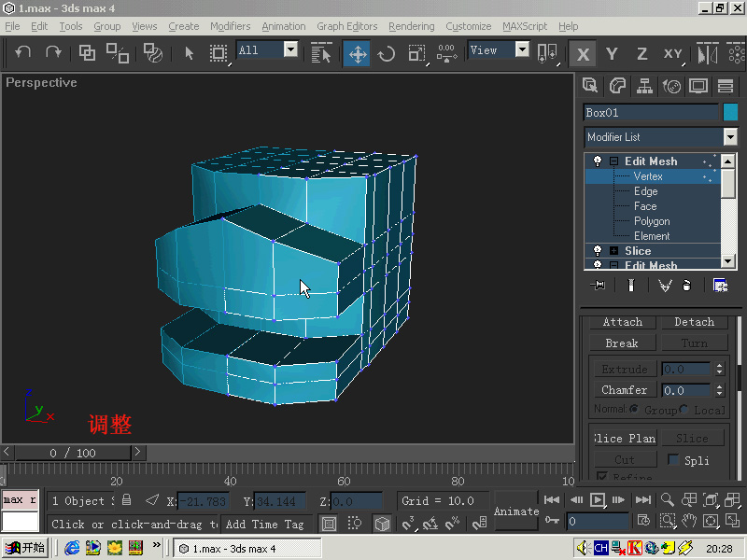Open Select by Name tool
Image resolution: width=747 pixels, height=560 pixels.
coord(321,52)
